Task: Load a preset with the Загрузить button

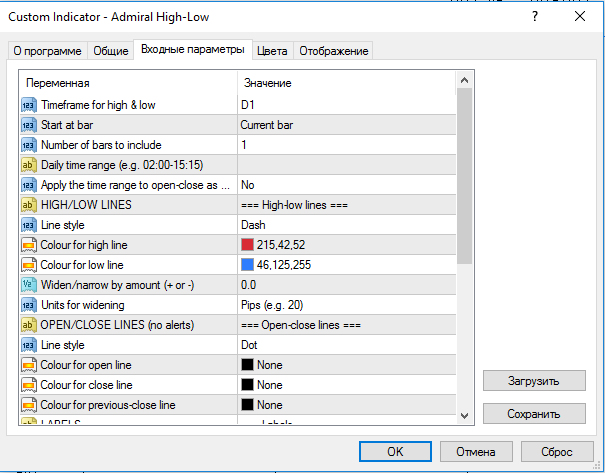Action: (534, 381)
